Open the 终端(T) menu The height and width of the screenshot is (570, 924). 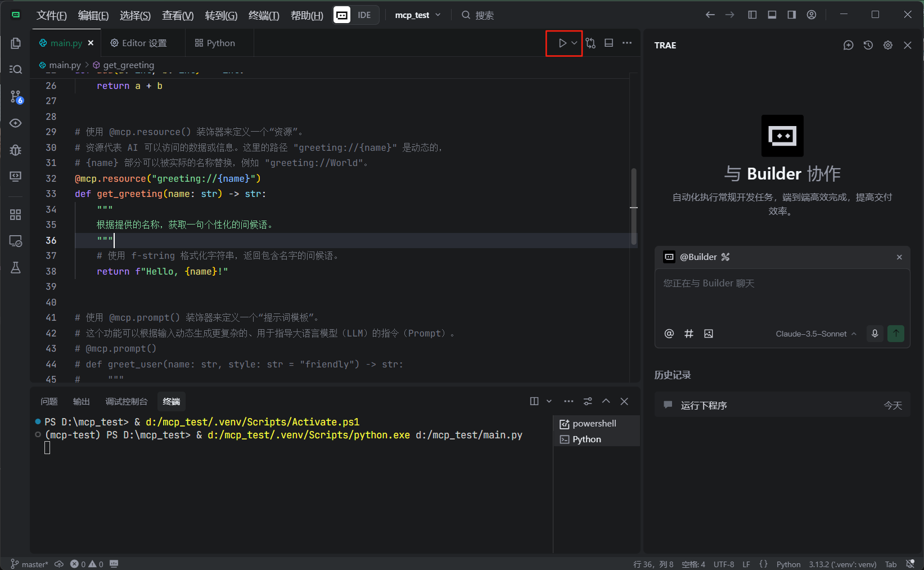[264, 15]
